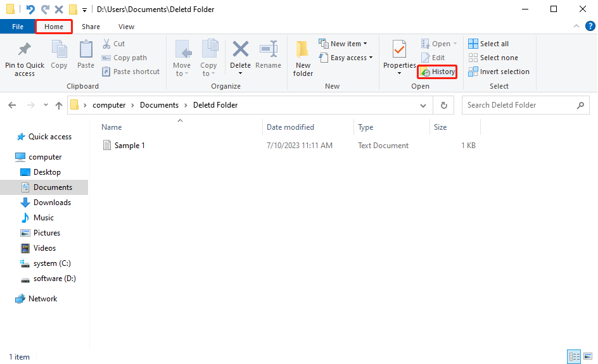Screen dimensions: 598x364
Task: Create a New folder
Action: tap(303, 58)
